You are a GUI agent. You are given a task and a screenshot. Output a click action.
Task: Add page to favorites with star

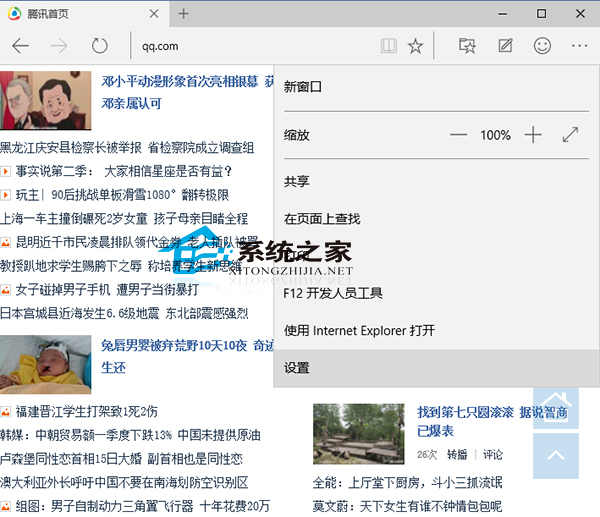point(415,46)
